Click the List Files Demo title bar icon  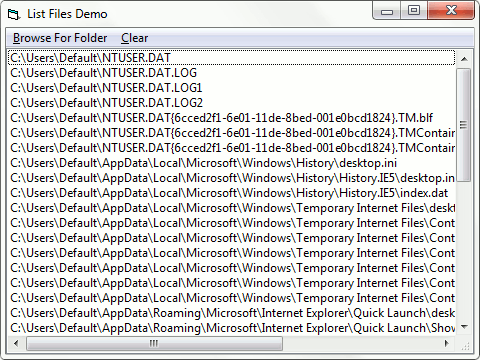point(14,14)
